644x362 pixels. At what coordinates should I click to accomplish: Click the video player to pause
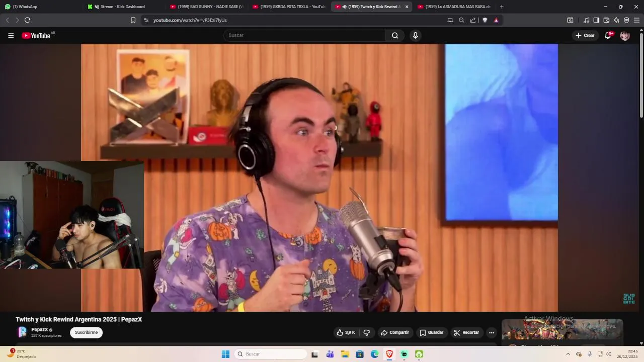pyautogui.click(x=319, y=177)
